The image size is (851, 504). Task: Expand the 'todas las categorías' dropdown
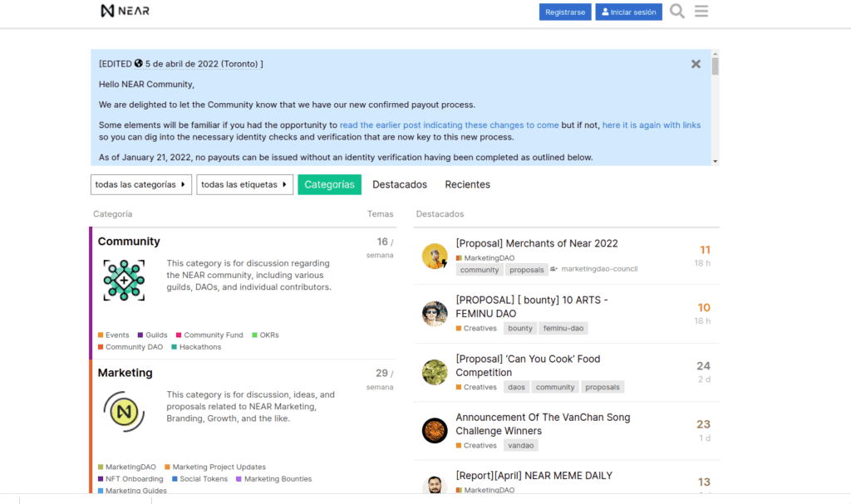pyautogui.click(x=141, y=184)
